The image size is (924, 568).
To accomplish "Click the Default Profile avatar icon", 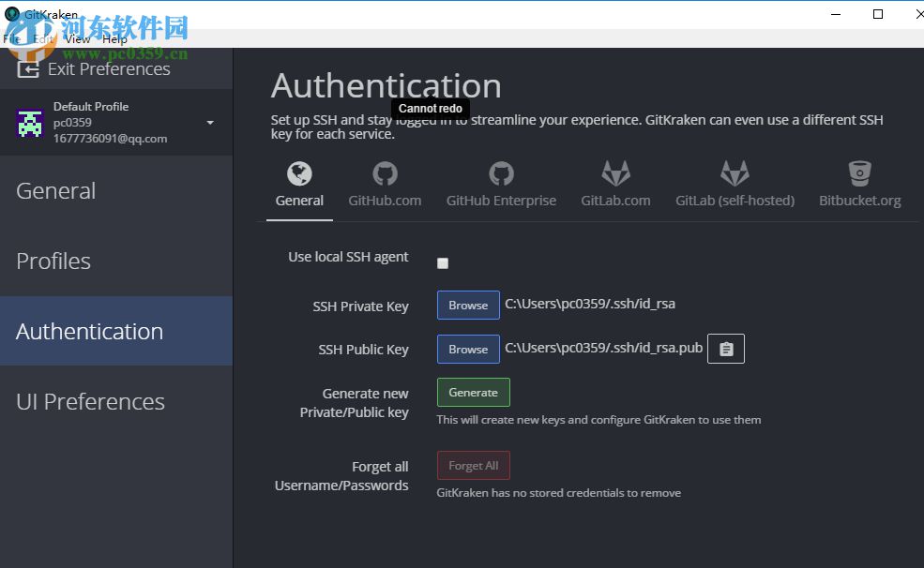I will point(29,123).
